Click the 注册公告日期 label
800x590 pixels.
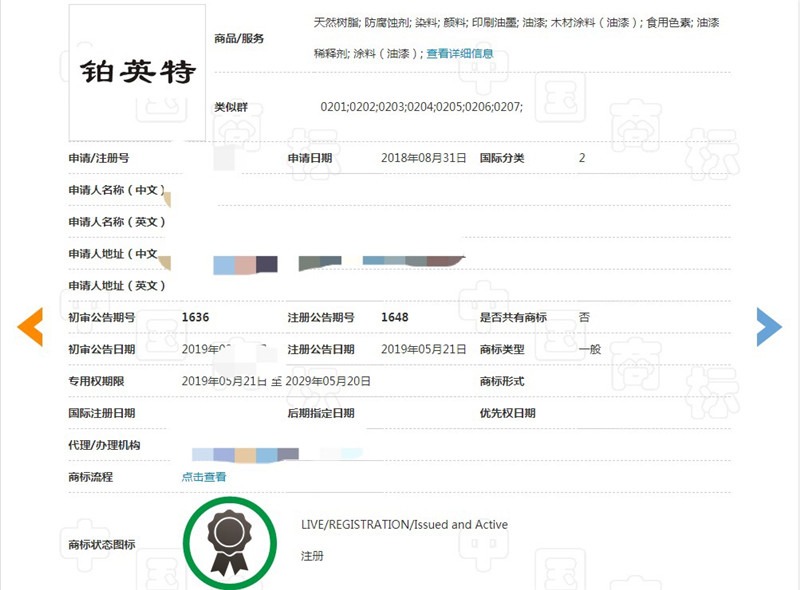coord(321,350)
